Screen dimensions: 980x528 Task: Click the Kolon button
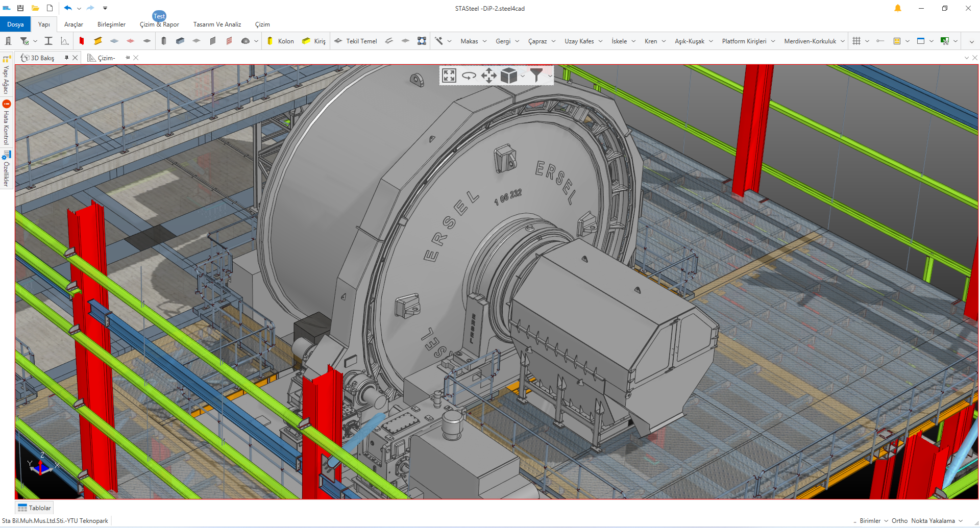point(281,41)
